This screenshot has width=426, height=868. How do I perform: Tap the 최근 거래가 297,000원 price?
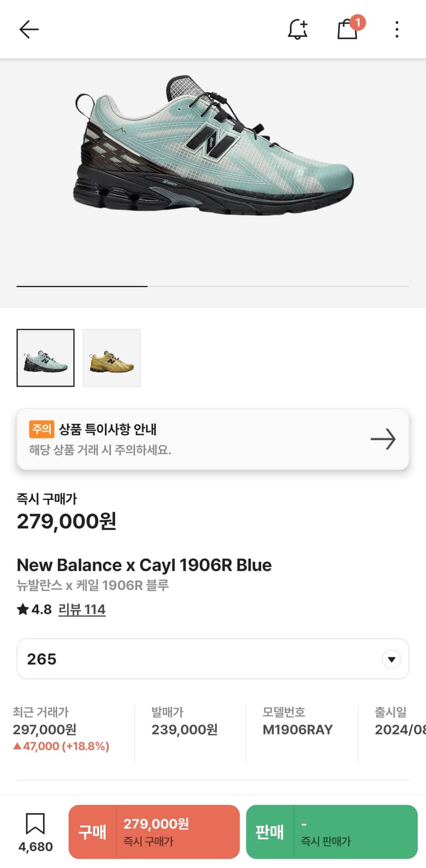pos(45,730)
